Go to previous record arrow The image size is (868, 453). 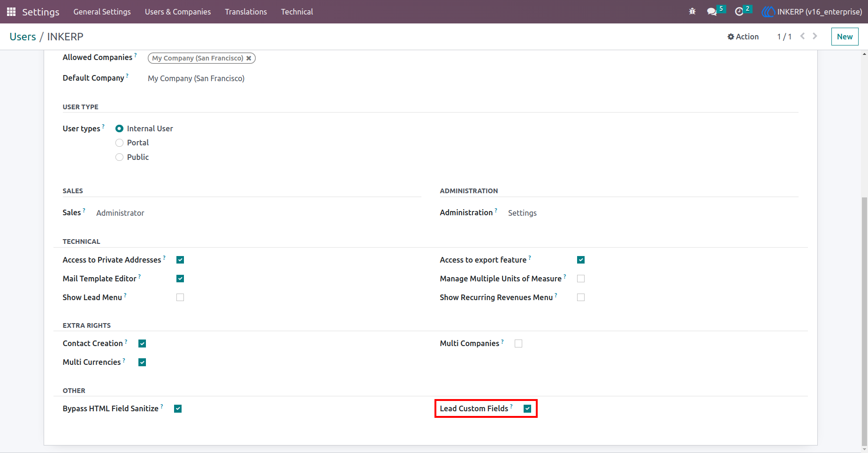tap(802, 36)
